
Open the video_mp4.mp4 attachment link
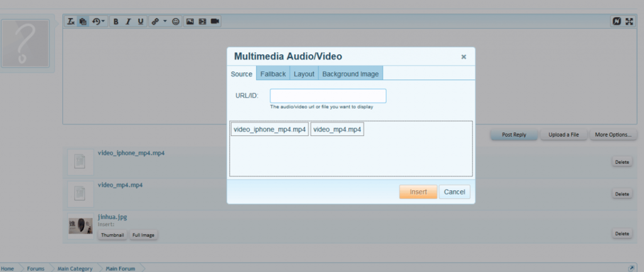(x=120, y=185)
